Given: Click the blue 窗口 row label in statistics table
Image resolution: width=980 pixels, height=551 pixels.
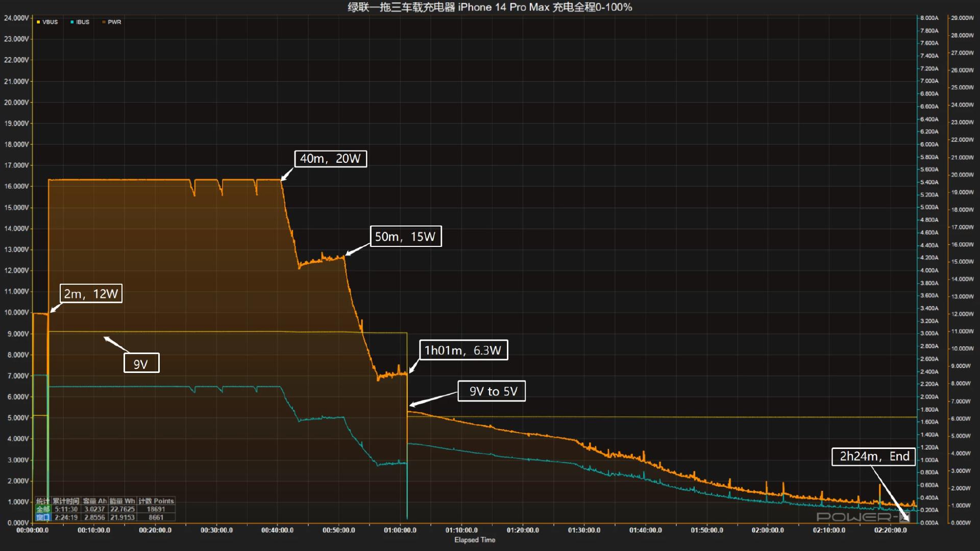Looking at the screenshot, I should click(43, 517).
